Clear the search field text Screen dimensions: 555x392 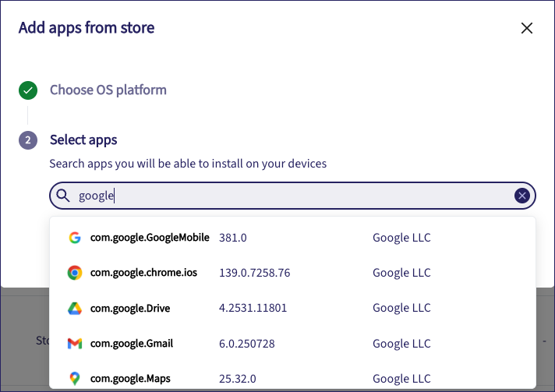522,196
